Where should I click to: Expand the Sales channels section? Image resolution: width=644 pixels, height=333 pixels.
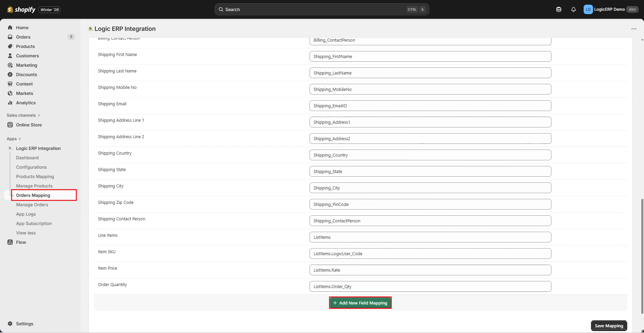[39, 115]
